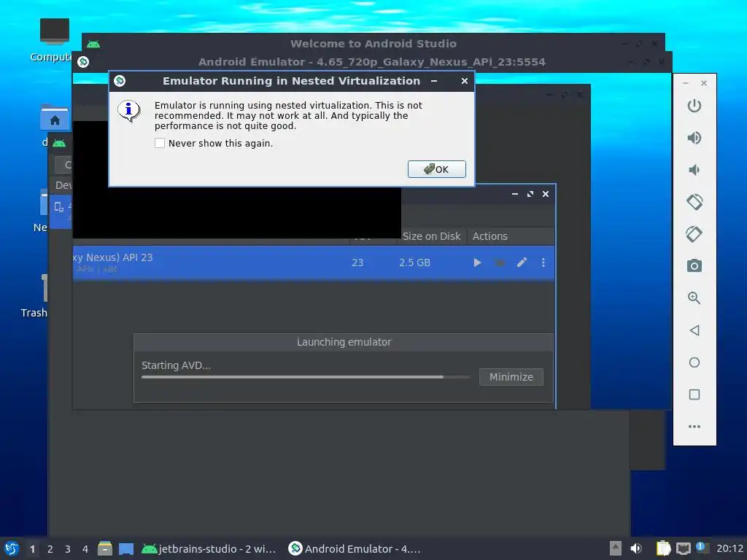Image resolution: width=747 pixels, height=560 pixels.
Task: Switch to workspace 1
Action: 32,549
